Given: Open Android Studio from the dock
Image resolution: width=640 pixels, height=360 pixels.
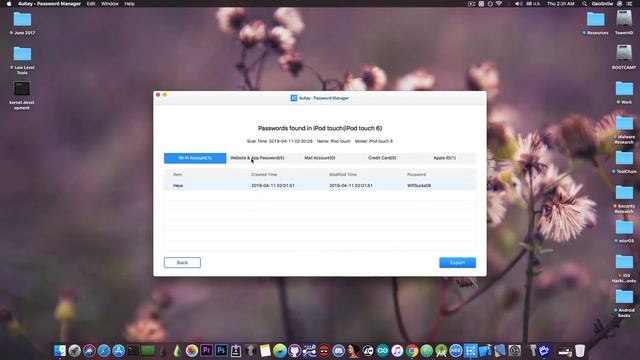Looking at the screenshot, I should coord(441,350).
